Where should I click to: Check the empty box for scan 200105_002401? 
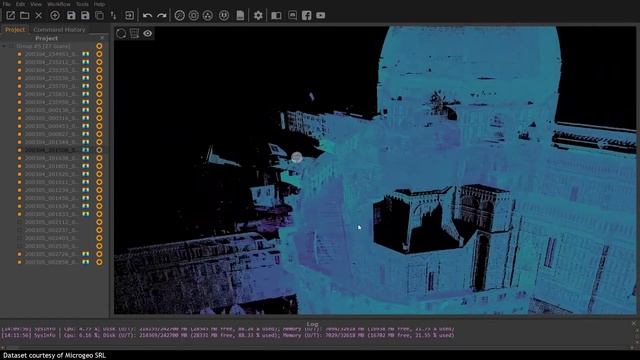[19, 238]
